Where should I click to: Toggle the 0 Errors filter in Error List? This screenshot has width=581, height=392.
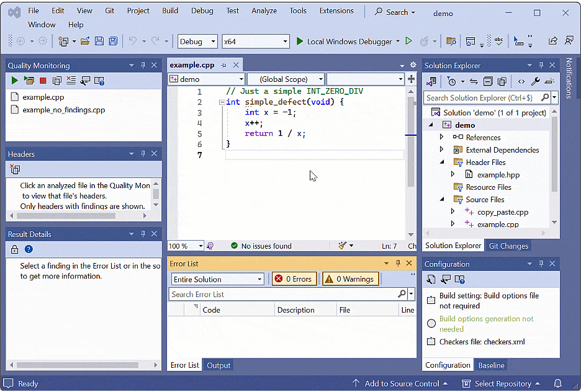point(294,278)
